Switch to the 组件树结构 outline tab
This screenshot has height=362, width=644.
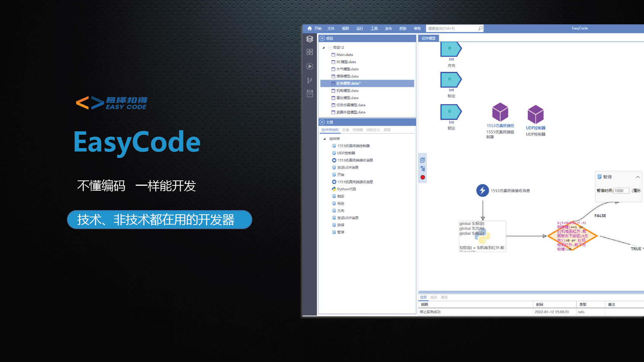tap(330, 130)
